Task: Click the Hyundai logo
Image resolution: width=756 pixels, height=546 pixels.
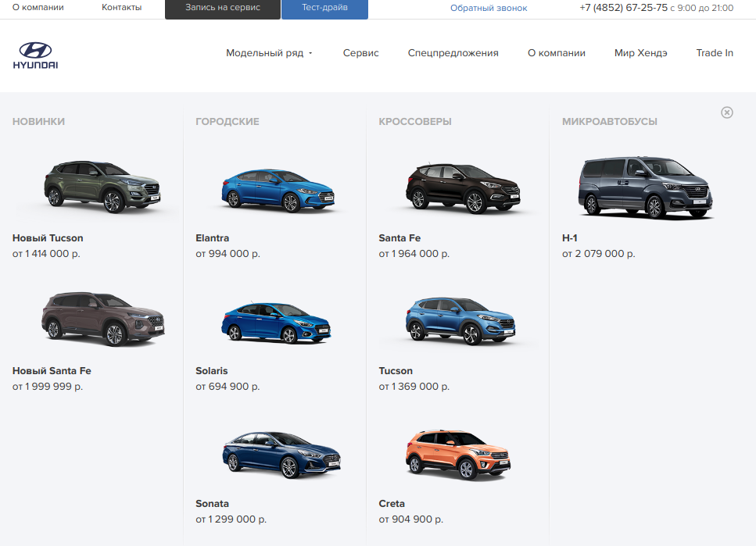Action: [x=35, y=56]
